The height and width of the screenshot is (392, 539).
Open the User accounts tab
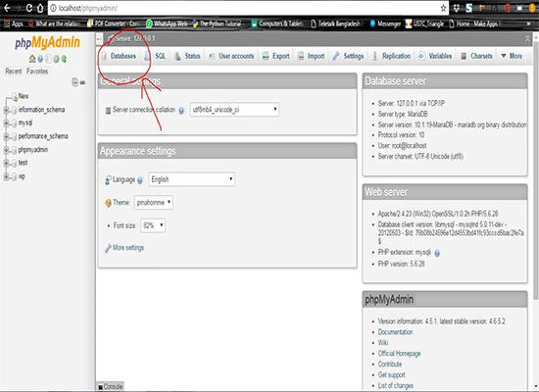point(231,56)
